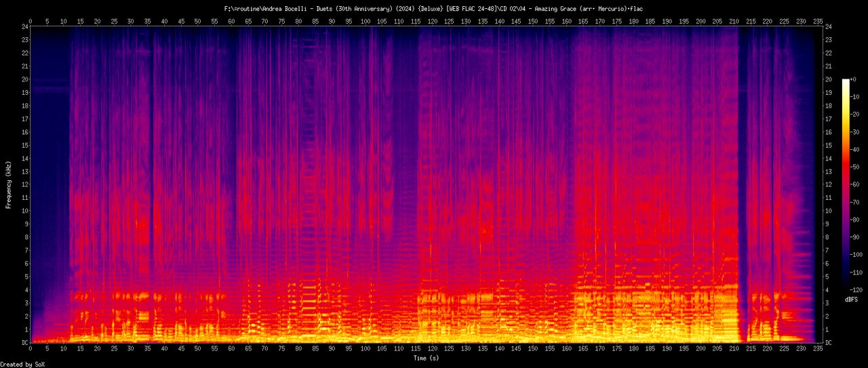Click the "-20" value on the dBFS scale

856,115
